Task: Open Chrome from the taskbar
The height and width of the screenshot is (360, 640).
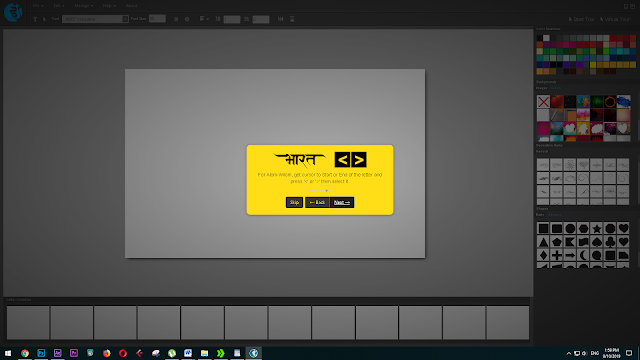Action: (x=25, y=353)
